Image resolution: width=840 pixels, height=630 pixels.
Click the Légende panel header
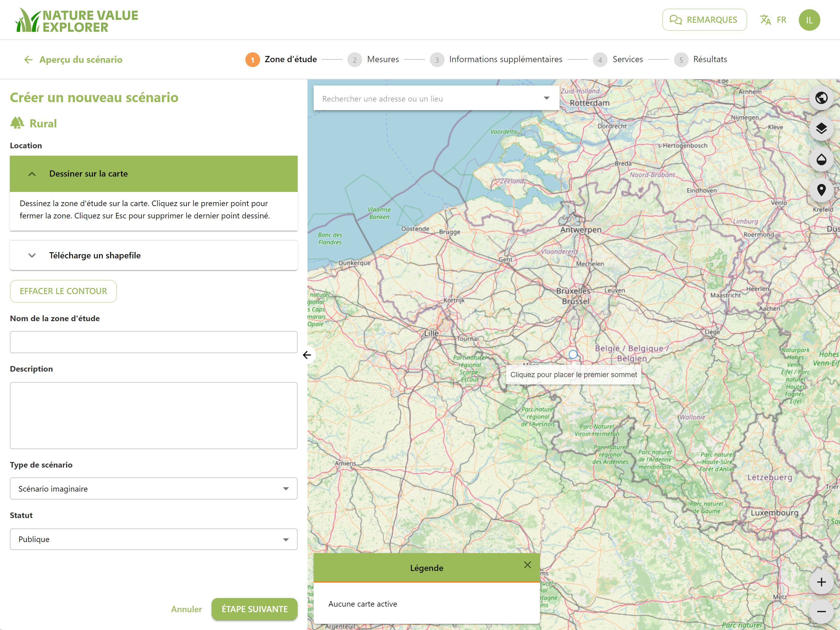(426, 568)
